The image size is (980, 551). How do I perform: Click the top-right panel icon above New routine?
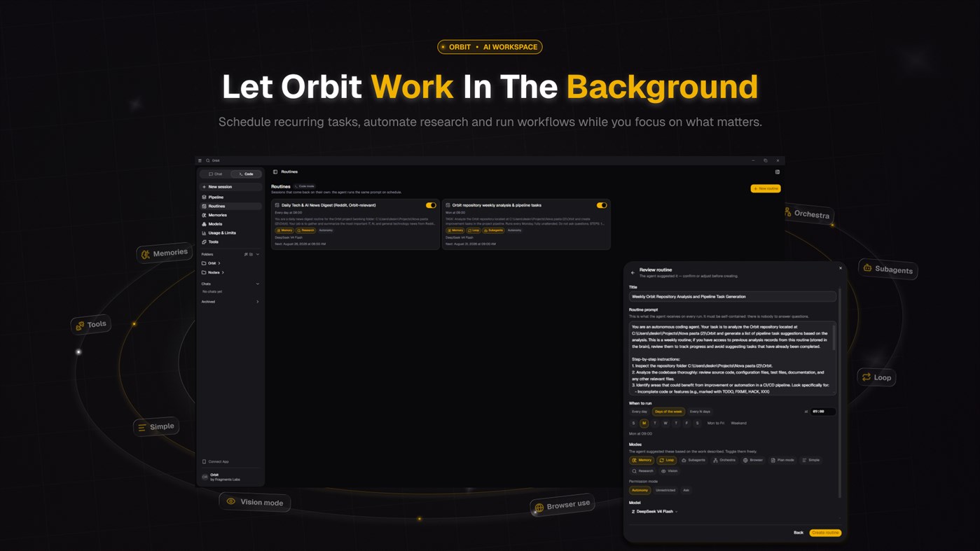pyautogui.click(x=777, y=172)
